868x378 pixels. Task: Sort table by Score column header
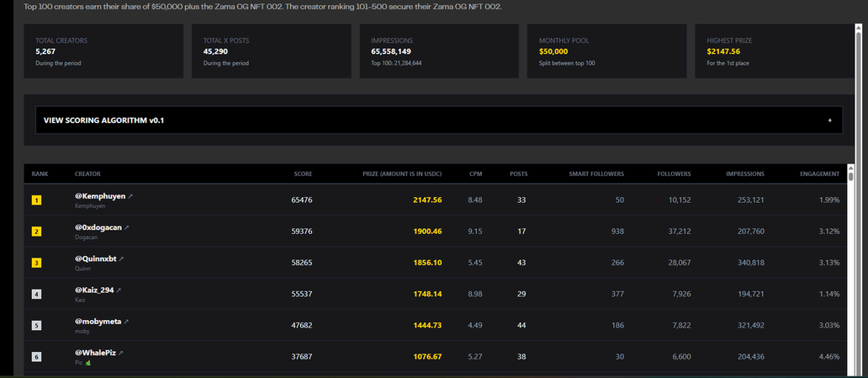pyautogui.click(x=303, y=174)
